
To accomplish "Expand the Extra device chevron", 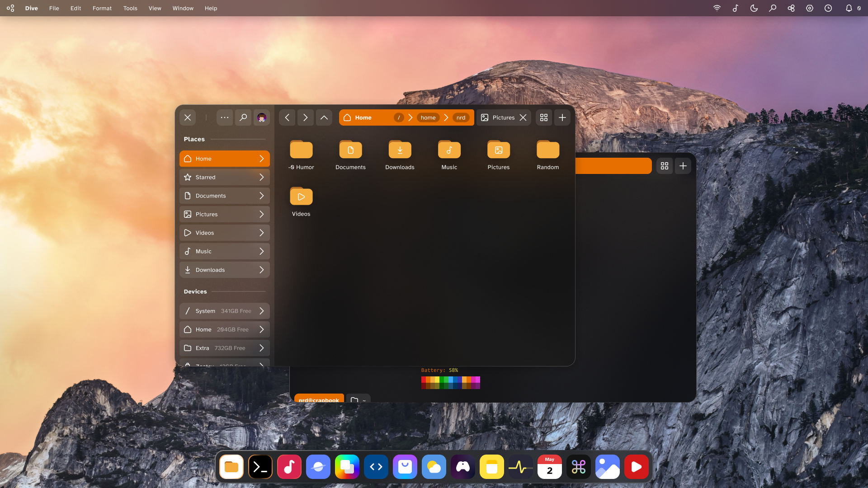I will point(262,348).
